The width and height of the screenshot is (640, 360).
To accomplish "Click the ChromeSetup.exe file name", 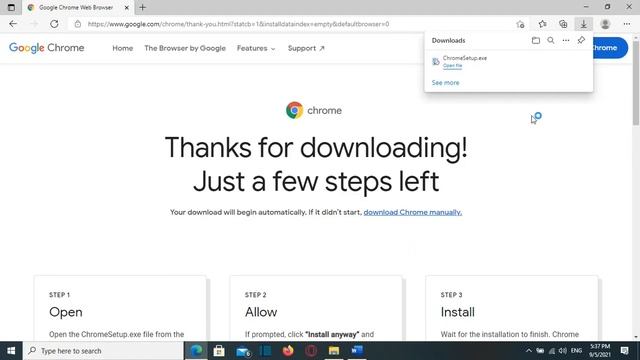I will [464, 58].
